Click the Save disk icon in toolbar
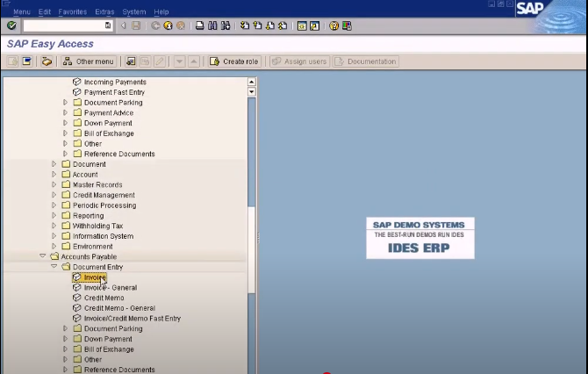Image resolution: width=588 pixels, height=374 pixels. pyautogui.click(x=136, y=25)
